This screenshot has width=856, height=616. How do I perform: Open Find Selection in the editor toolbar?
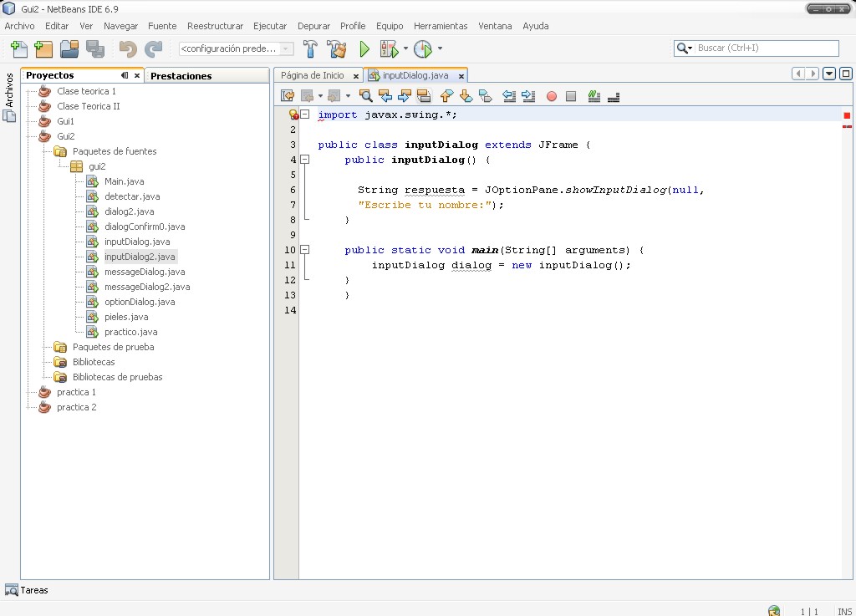(367, 95)
